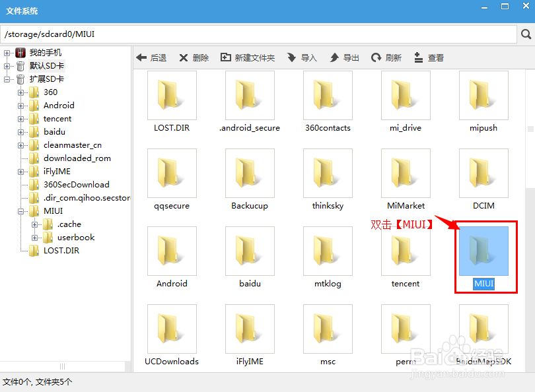Collapse the MIUI tree folder
The image size is (535, 392).
(x=21, y=211)
